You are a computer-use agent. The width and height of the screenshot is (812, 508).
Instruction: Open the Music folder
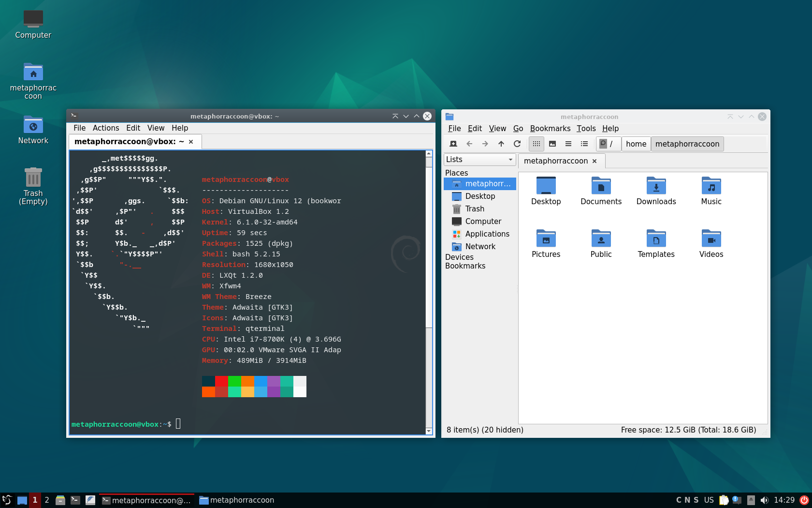(711, 191)
